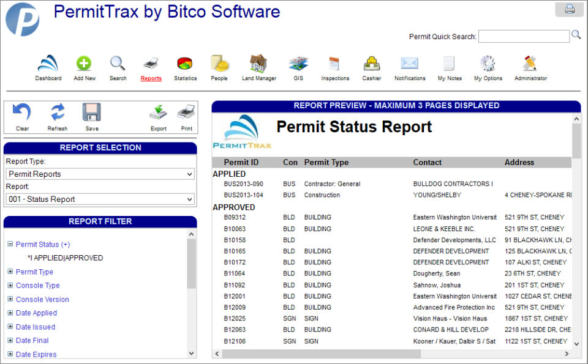Viewport: 588px width, 364px height.
Task: Click the Contact column header
Action: point(427,162)
